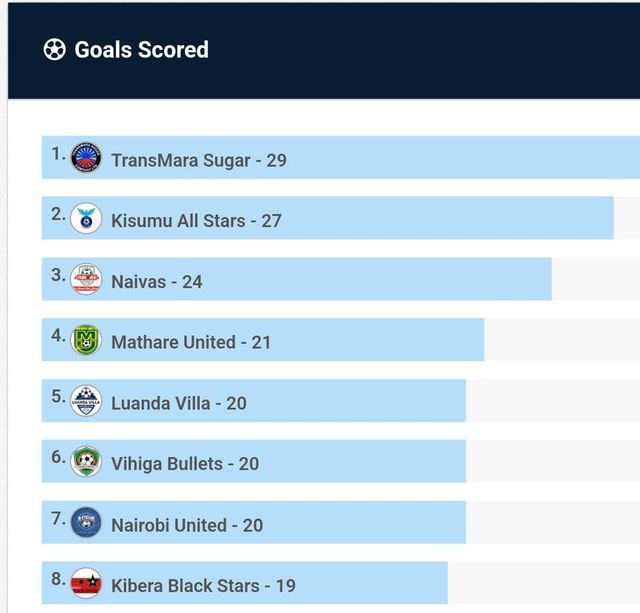Viewport: 640px width, 613px height.
Task: Click the Naivas club logo
Action: pos(86,280)
